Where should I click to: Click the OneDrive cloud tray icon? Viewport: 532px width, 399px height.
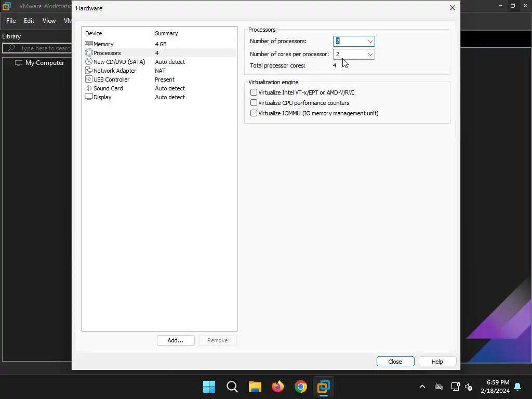click(x=439, y=387)
